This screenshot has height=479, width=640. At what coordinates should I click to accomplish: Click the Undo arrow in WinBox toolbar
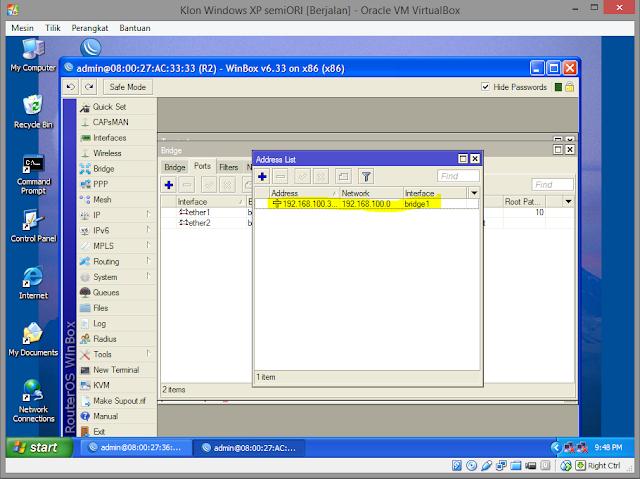click(71, 87)
